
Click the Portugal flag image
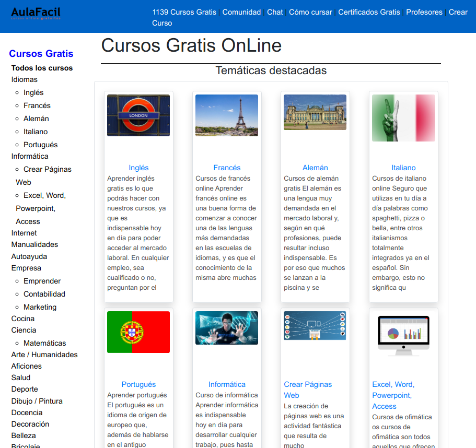point(138,332)
